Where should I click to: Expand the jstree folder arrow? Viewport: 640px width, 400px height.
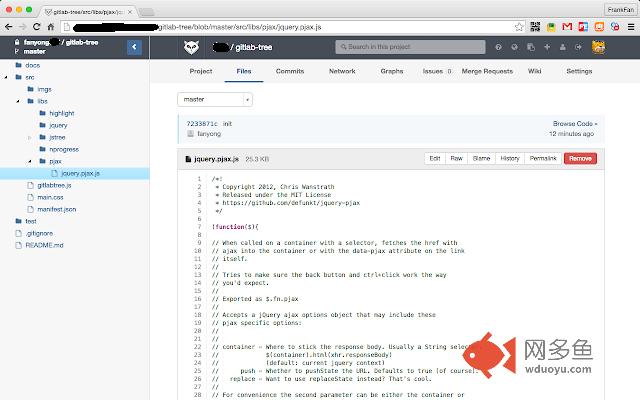click(29, 137)
